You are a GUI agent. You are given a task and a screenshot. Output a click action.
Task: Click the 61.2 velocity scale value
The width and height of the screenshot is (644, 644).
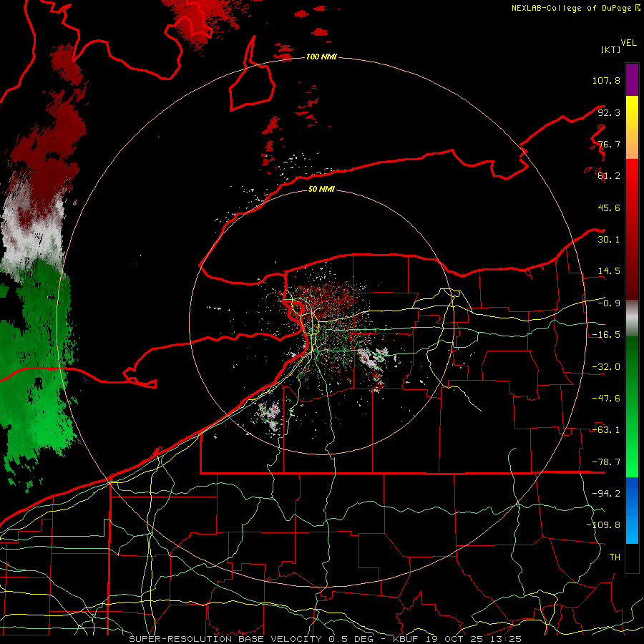(x=609, y=176)
